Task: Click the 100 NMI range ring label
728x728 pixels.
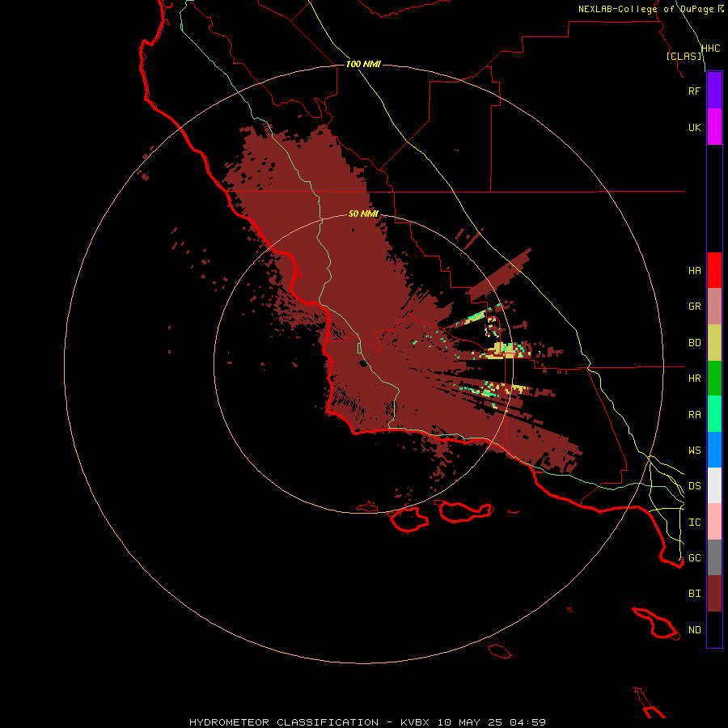Action: [363, 64]
